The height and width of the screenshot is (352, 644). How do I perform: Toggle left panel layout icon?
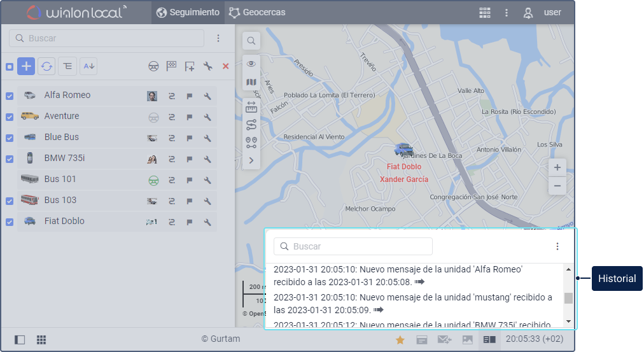tap(20, 340)
